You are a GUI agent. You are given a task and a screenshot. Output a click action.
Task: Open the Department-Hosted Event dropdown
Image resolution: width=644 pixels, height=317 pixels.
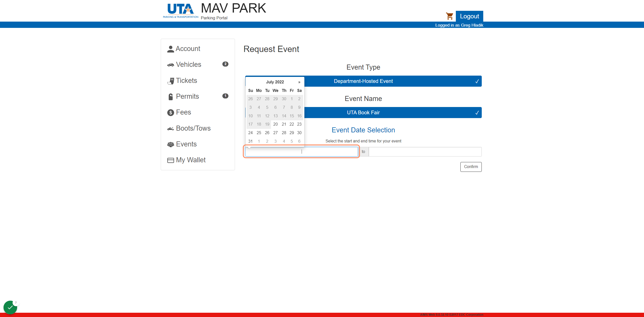click(363, 81)
